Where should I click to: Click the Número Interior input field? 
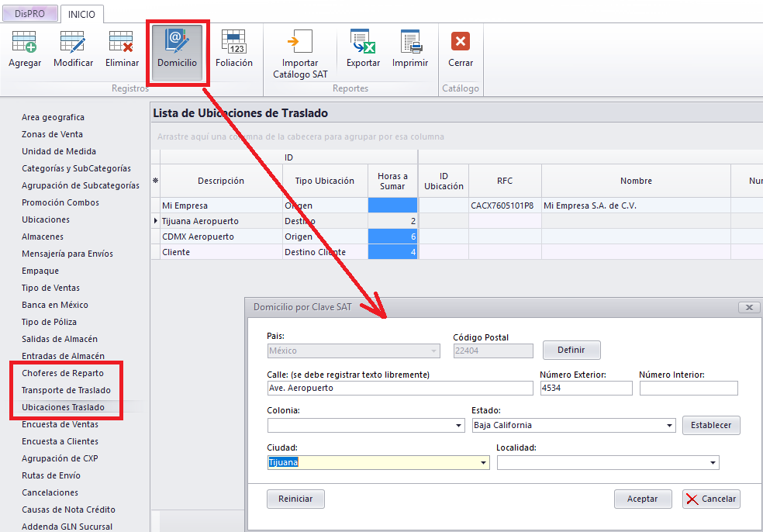689,389
